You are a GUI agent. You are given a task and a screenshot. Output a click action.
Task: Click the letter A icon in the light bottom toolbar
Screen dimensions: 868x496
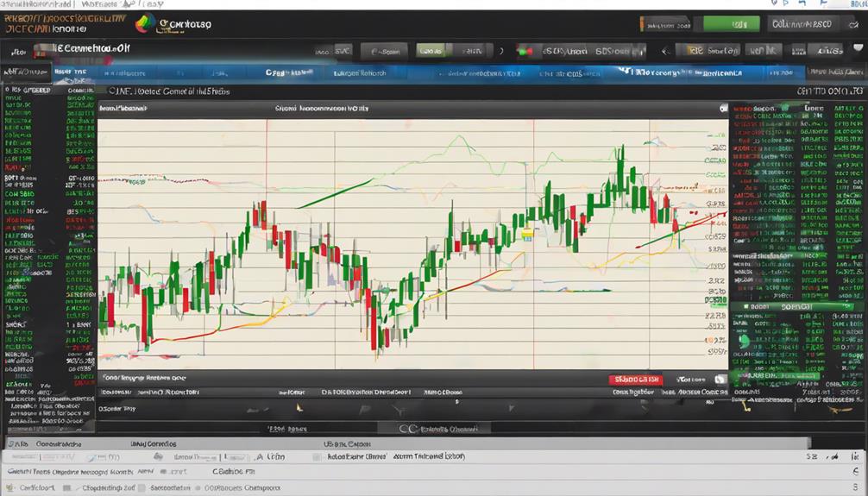click(x=259, y=457)
